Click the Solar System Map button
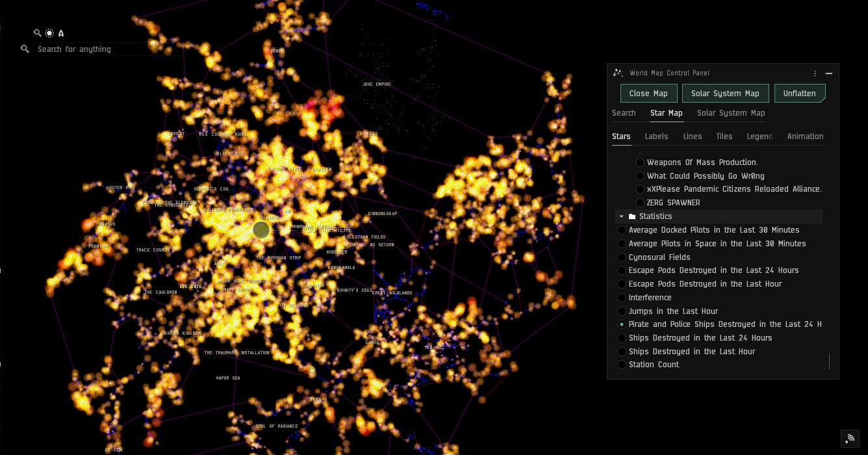The height and width of the screenshot is (455, 868). point(725,94)
